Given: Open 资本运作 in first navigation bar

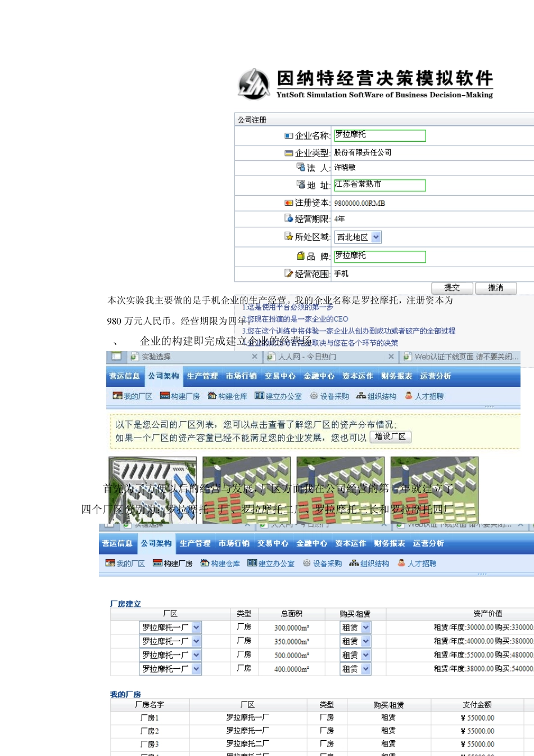Looking at the screenshot, I should (x=357, y=376).
